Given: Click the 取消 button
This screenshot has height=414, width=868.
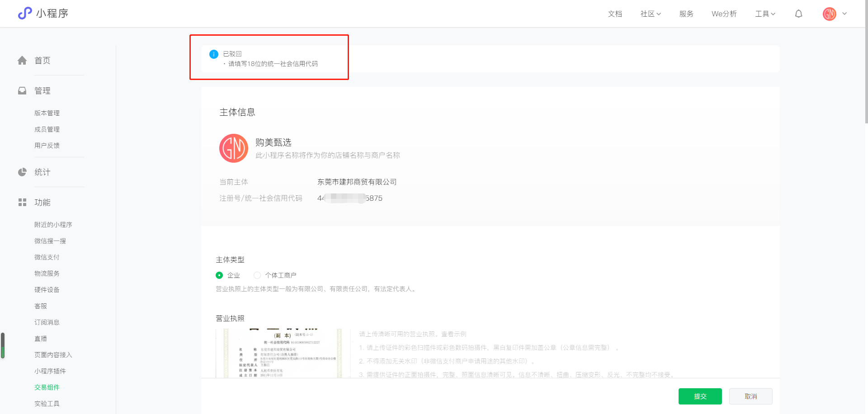Looking at the screenshot, I should (x=750, y=396).
